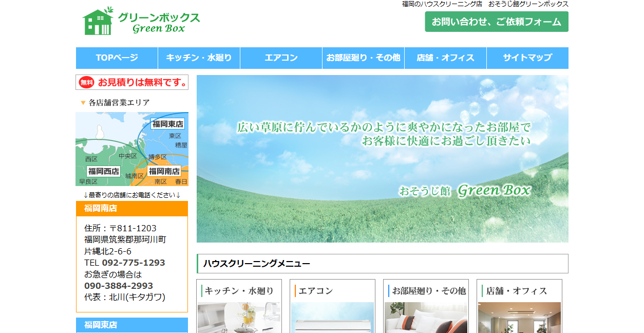Open the TOPページ navigation tab
644x333 pixels.
coord(117,58)
